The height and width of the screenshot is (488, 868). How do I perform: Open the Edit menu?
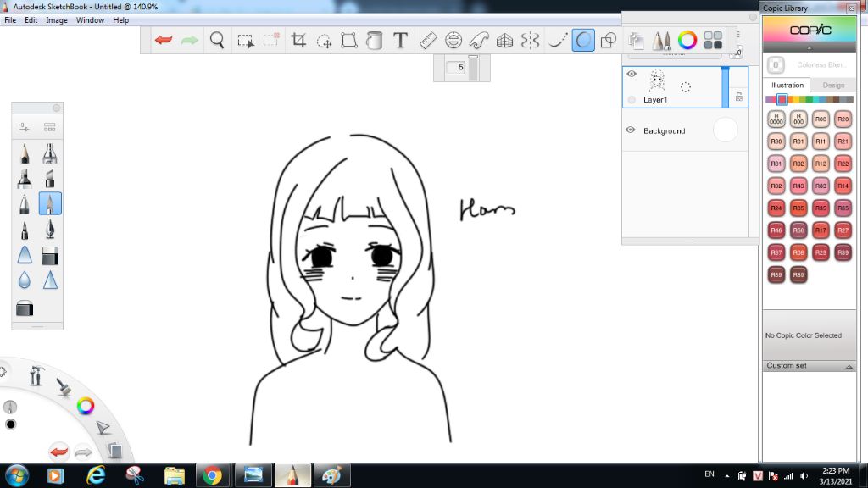pyautogui.click(x=31, y=20)
